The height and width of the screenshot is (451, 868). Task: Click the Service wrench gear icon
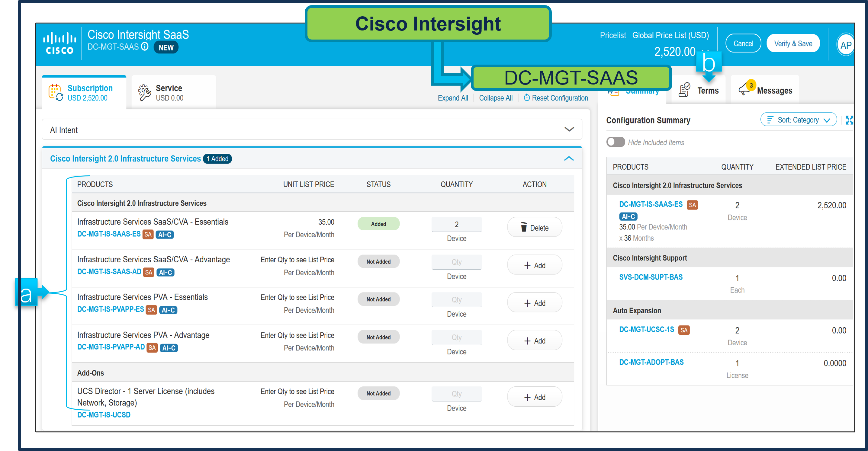tap(145, 92)
